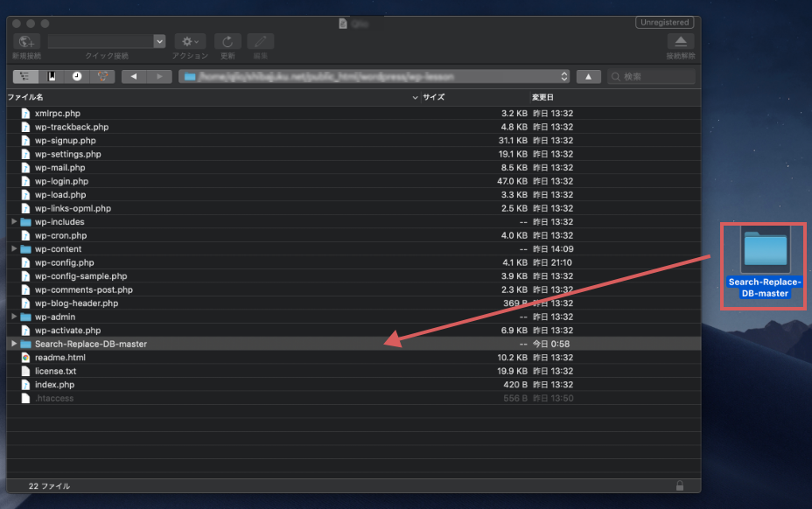Screen dimensions: 812x509
Task: Sort by the size column header
Action: [x=434, y=97]
